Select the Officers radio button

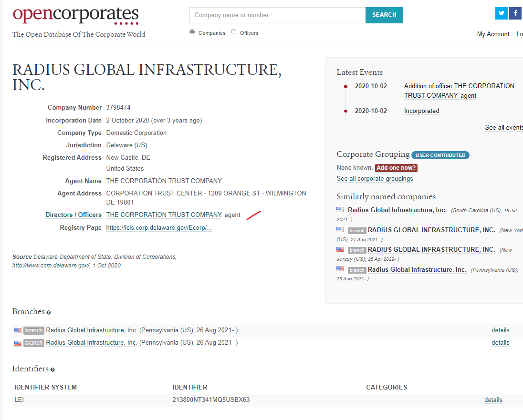tap(234, 32)
